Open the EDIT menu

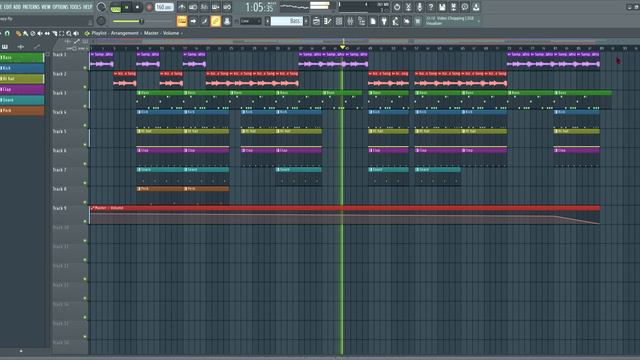pos(7,7)
